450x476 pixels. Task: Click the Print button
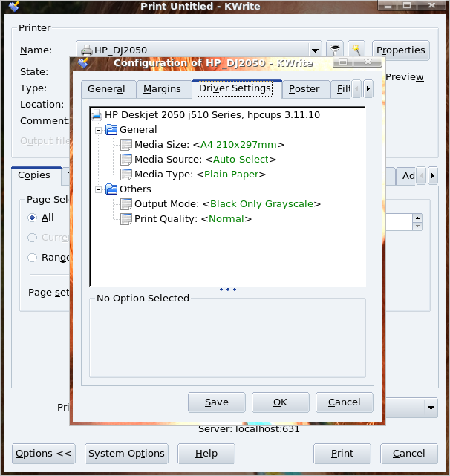342,454
